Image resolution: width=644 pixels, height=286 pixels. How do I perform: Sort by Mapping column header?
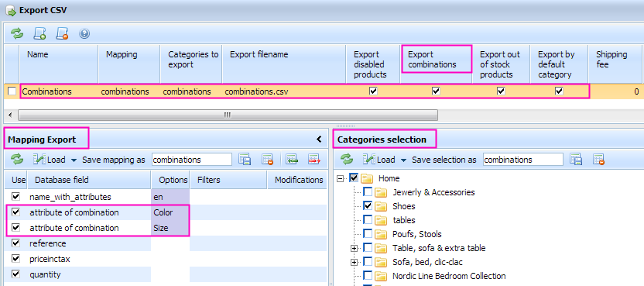click(x=129, y=64)
